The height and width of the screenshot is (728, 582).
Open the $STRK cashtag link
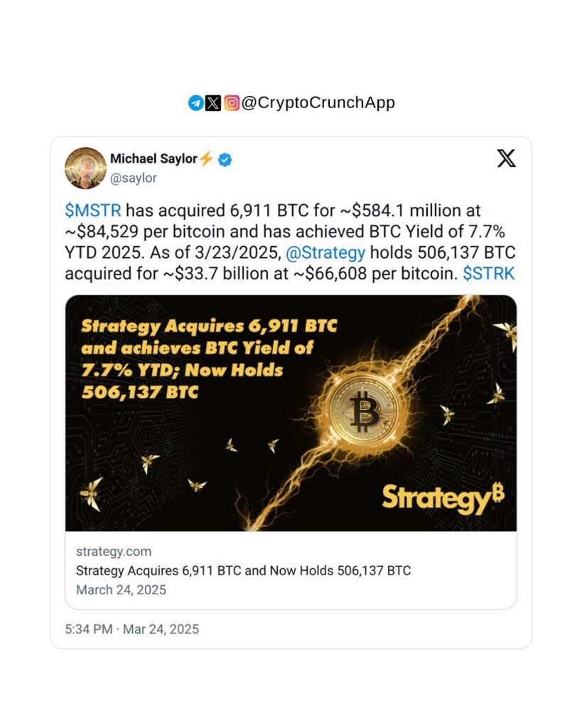[488, 273]
